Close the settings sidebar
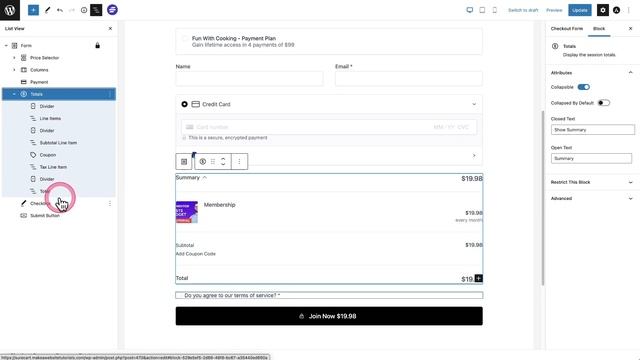The width and height of the screenshot is (640, 360). tap(630, 29)
